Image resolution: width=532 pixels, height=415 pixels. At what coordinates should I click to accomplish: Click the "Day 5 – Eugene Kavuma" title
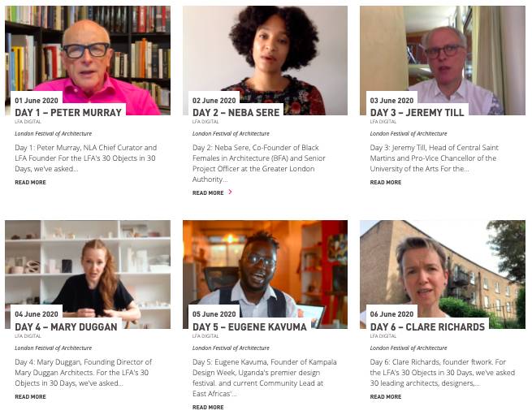249,327
